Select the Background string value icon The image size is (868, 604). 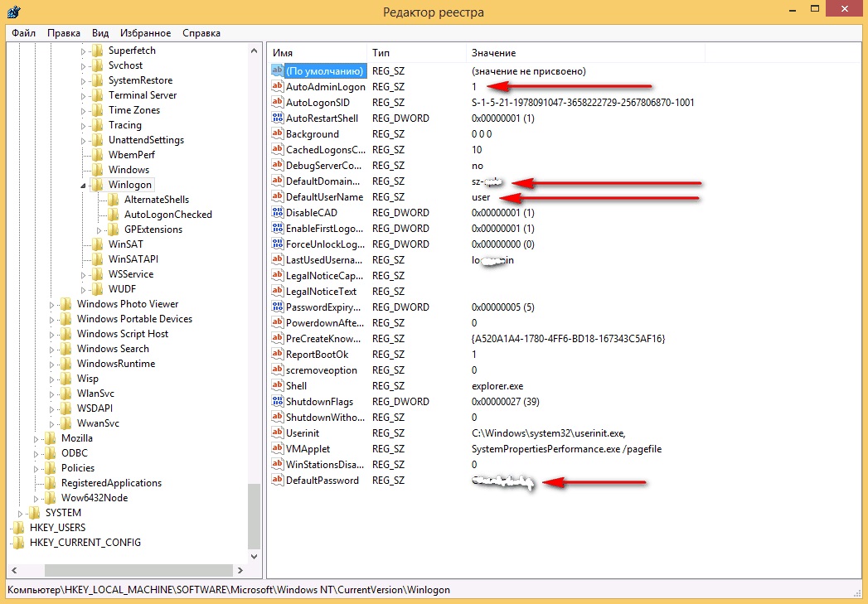(x=278, y=134)
